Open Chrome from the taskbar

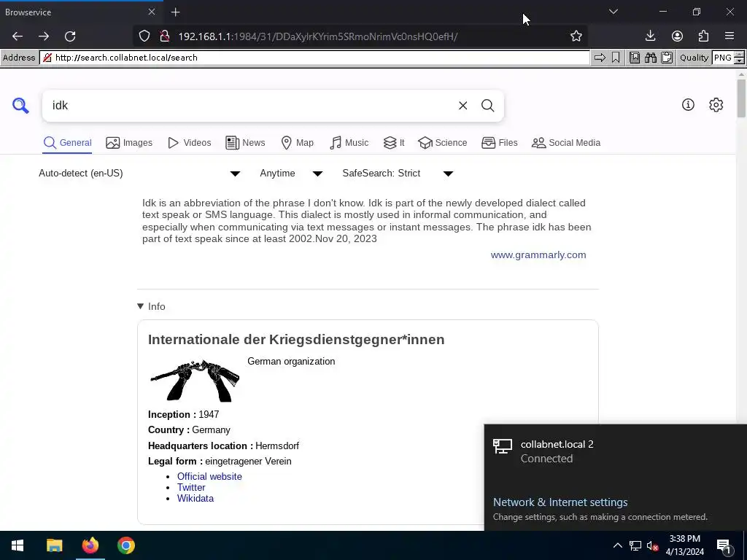tap(126, 545)
